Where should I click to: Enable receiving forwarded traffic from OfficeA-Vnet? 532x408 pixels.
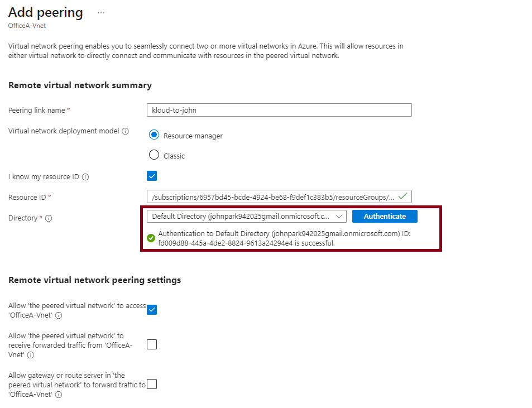[x=152, y=344]
